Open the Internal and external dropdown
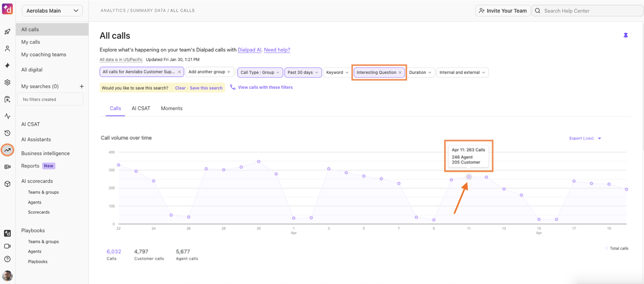Image resolution: width=644 pixels, height=284 pixels. (x=462, y=73)
